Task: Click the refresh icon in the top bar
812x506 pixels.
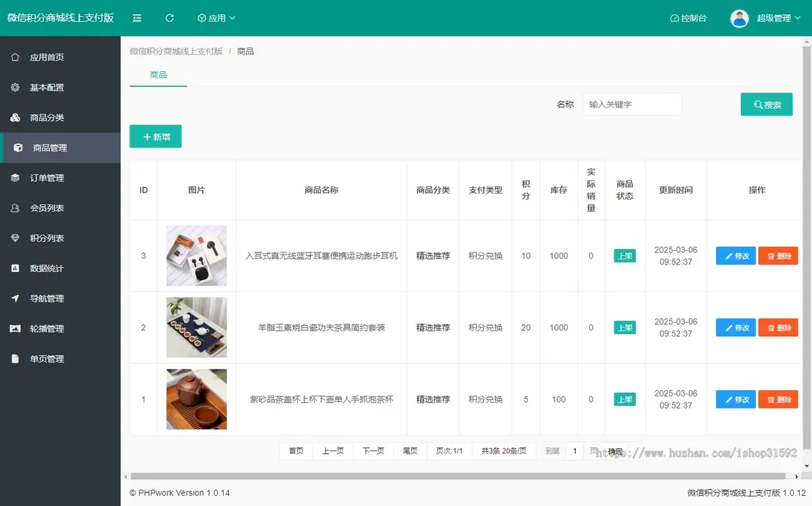Action: tap(170, 18)
